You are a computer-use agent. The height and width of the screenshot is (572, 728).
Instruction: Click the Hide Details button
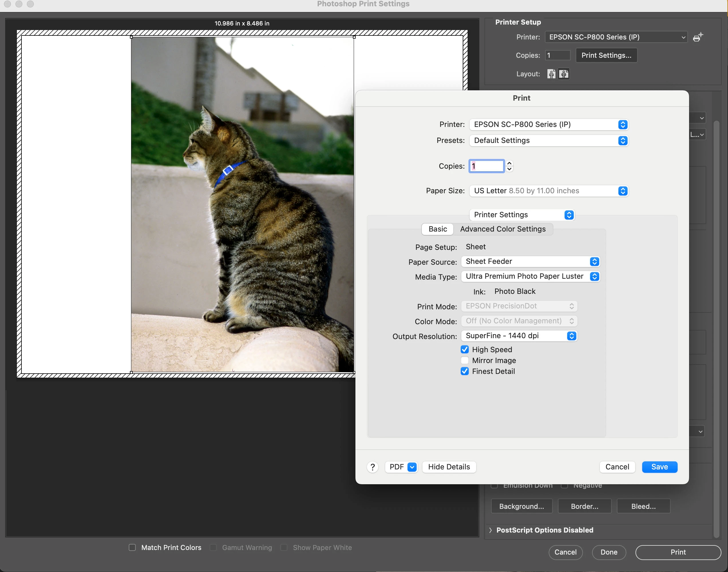coord(449,467)
